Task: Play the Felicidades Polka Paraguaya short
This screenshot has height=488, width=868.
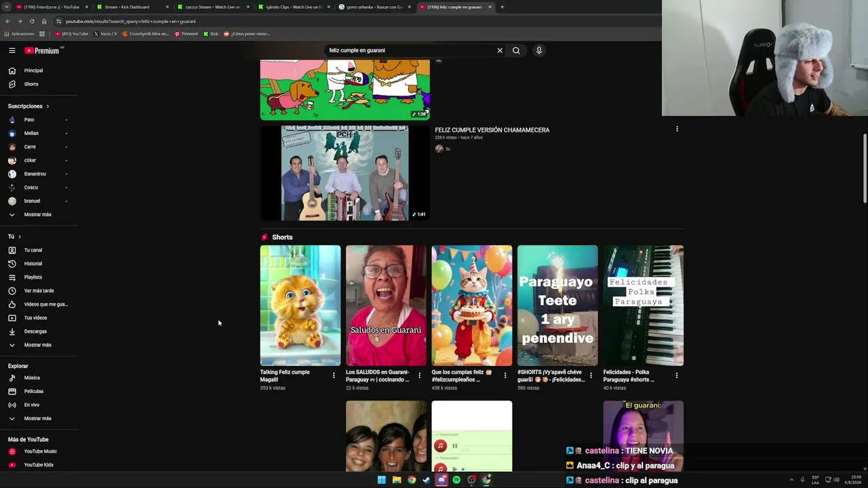Action: [644, 306]
